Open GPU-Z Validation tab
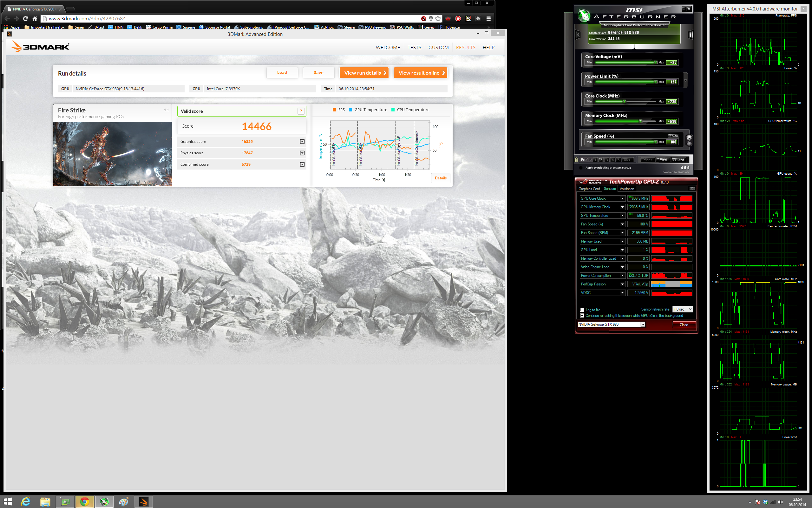This screenshot has height=508, width=812. click(627, 189)
